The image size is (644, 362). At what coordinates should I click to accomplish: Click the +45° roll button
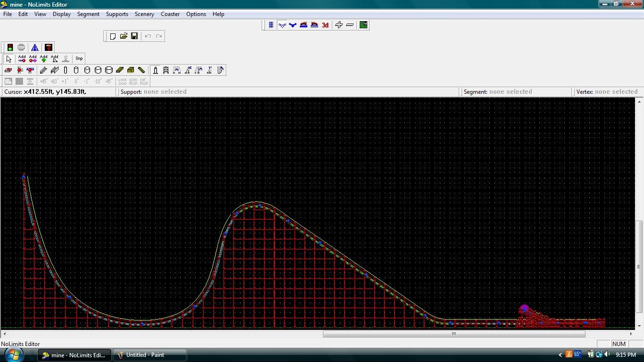tap(43, 82)
